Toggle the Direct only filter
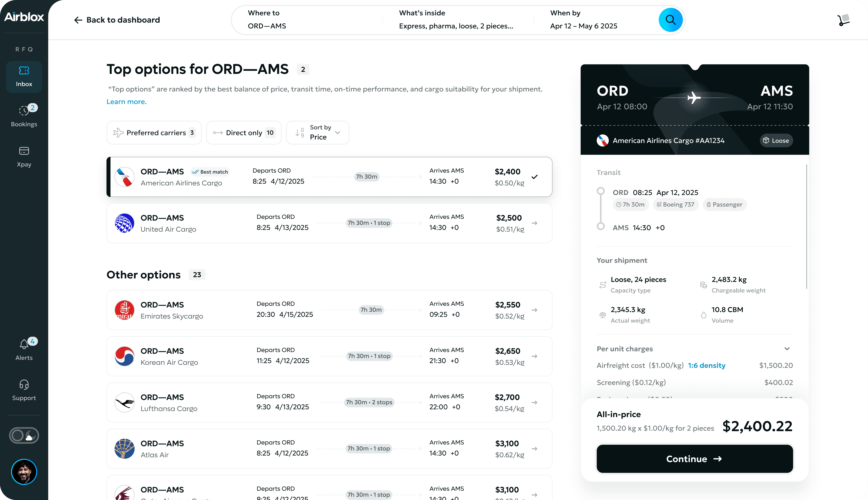This screenshot has height=500, width=868. 244,132
